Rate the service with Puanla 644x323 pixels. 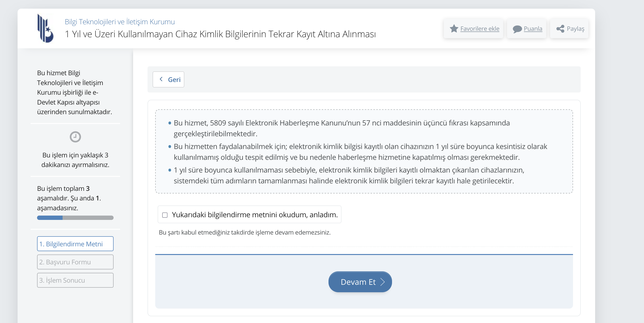click(527, 28)
